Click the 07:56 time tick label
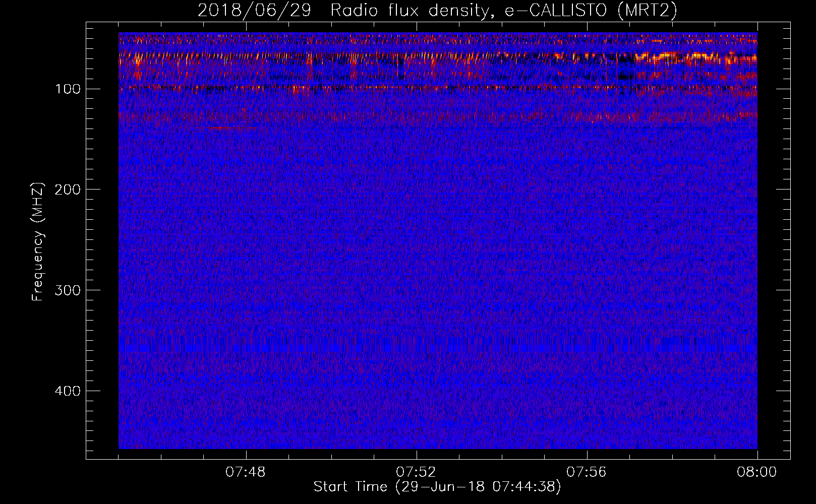 coord(587,472)
